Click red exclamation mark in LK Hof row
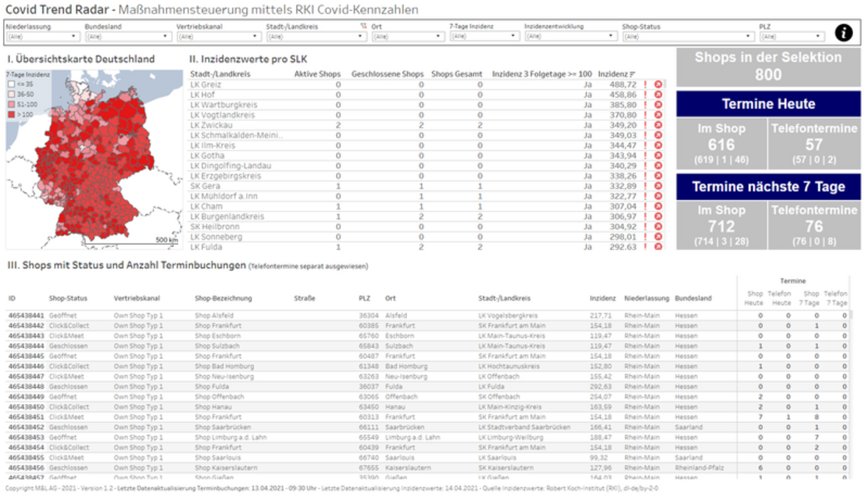The width and height of the screenshot is (868, 501). (x=646, y=95)
